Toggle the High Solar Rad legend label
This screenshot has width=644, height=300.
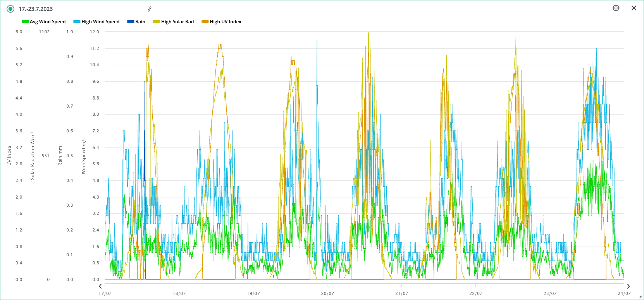(x=177, y=22)
